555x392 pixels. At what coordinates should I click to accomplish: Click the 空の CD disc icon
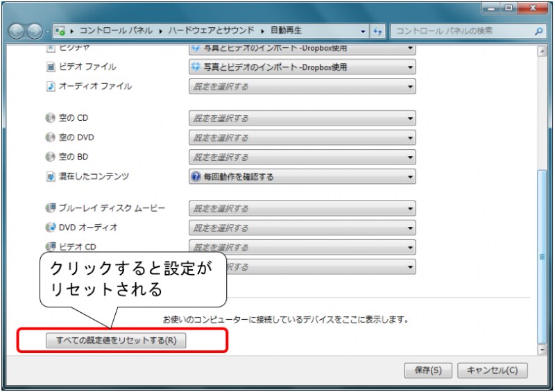50,117
